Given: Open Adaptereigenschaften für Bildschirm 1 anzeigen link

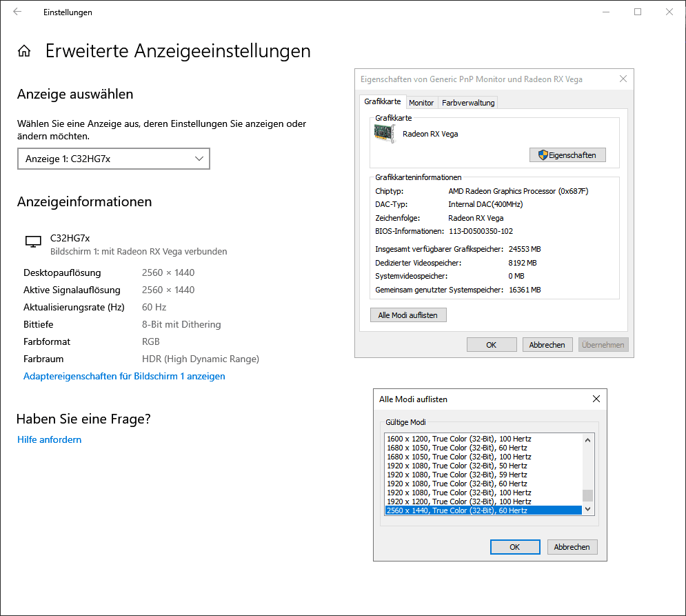Looking at the screenshot, I should (x=124, y=376).
